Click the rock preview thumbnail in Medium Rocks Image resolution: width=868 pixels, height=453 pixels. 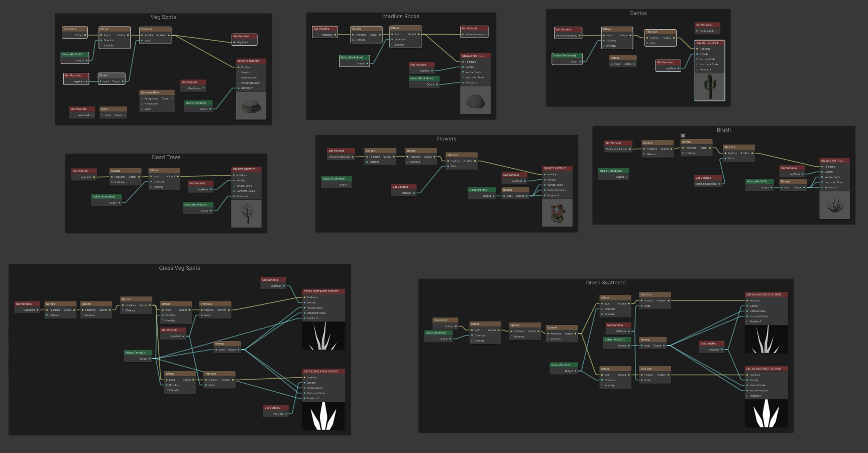coord(476,100)
